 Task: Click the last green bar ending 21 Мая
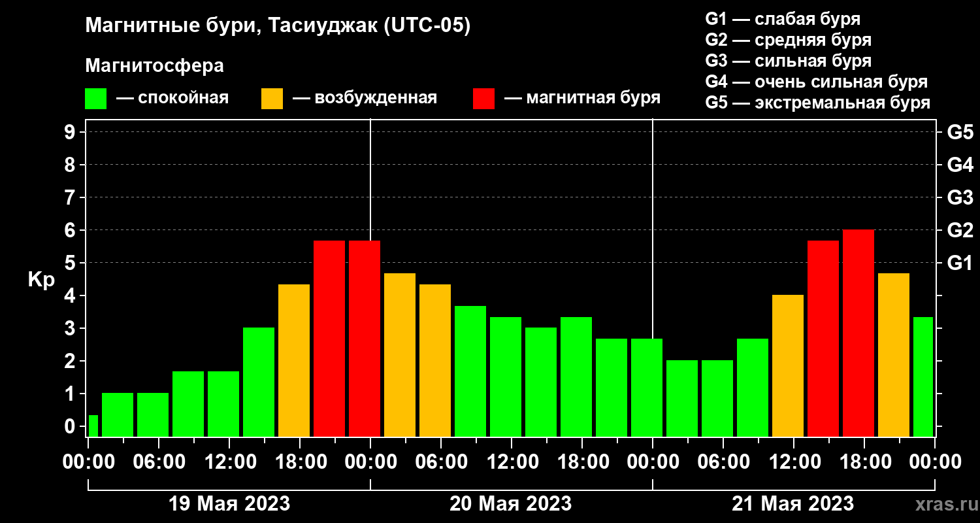[923, 377]
